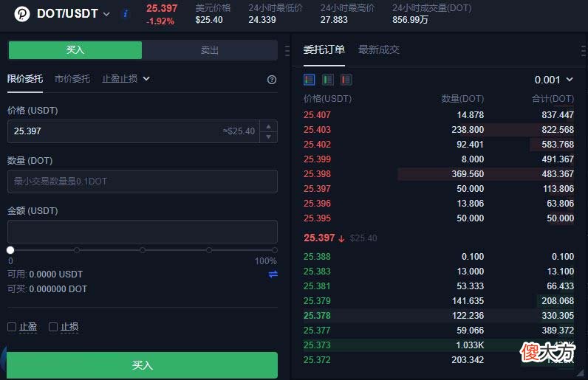Select buy order at price 25.383
Viewport: 588px width, 380px height.
coord(438,272)
